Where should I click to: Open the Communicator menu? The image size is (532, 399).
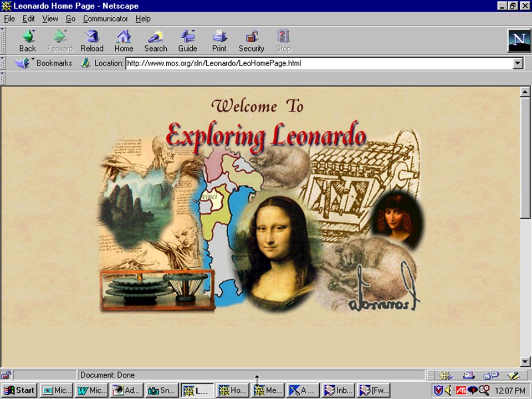[105, 19]
